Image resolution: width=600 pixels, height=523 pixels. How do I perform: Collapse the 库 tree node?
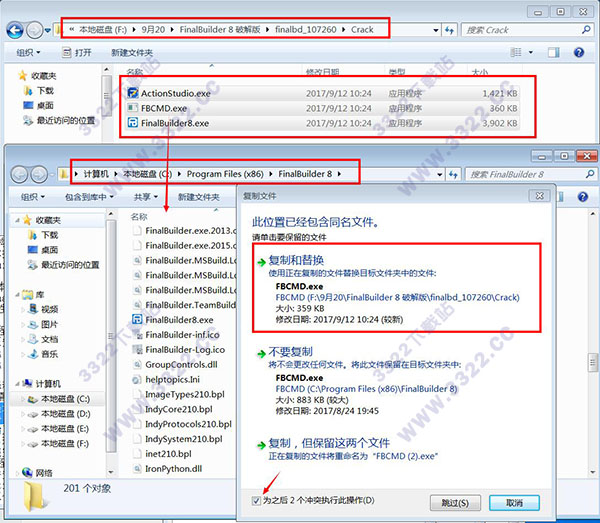[18, 295]
